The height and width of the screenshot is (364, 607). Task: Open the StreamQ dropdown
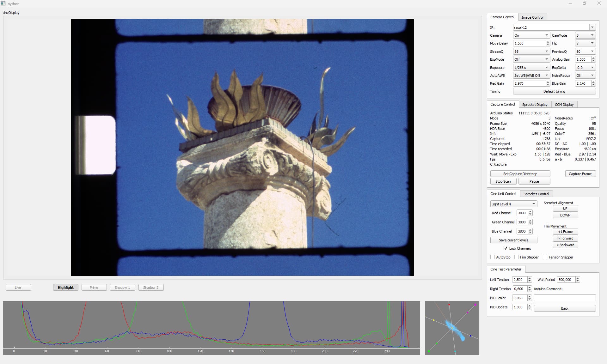(531, 52)
